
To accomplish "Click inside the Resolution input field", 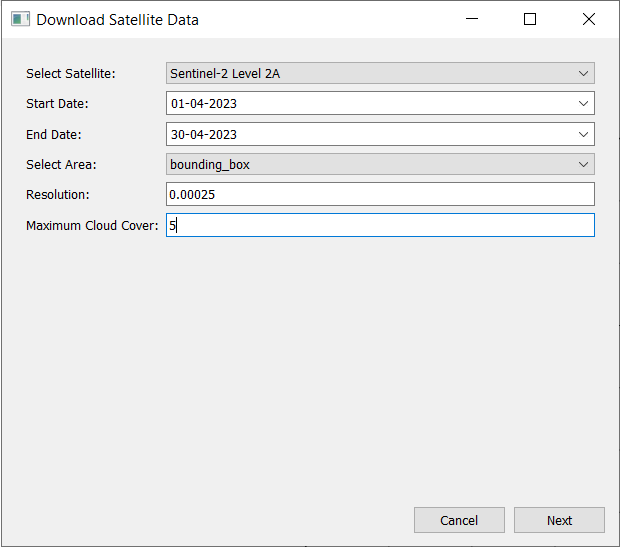I will [380, 194].
